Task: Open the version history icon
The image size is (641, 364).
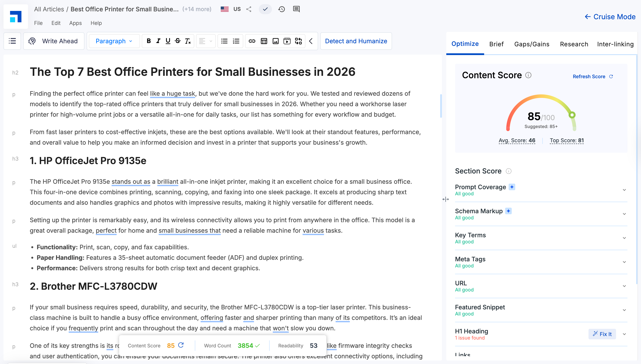Action: point(281,9)
